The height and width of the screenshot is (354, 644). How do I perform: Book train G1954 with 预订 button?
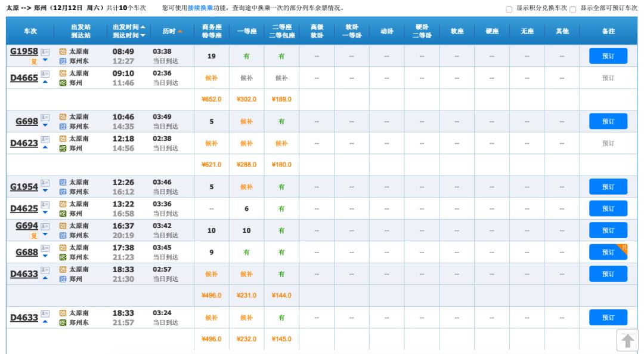click(608, 187)
